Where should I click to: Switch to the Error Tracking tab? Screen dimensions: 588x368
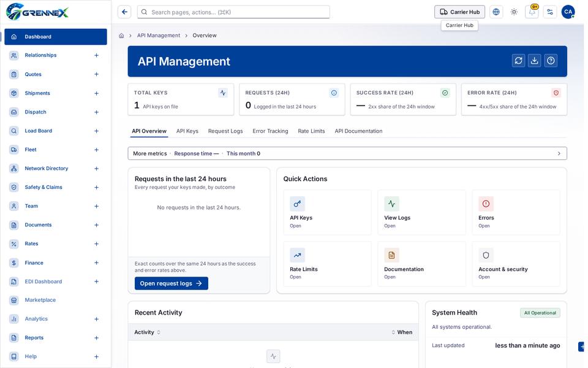pos(270,131)
